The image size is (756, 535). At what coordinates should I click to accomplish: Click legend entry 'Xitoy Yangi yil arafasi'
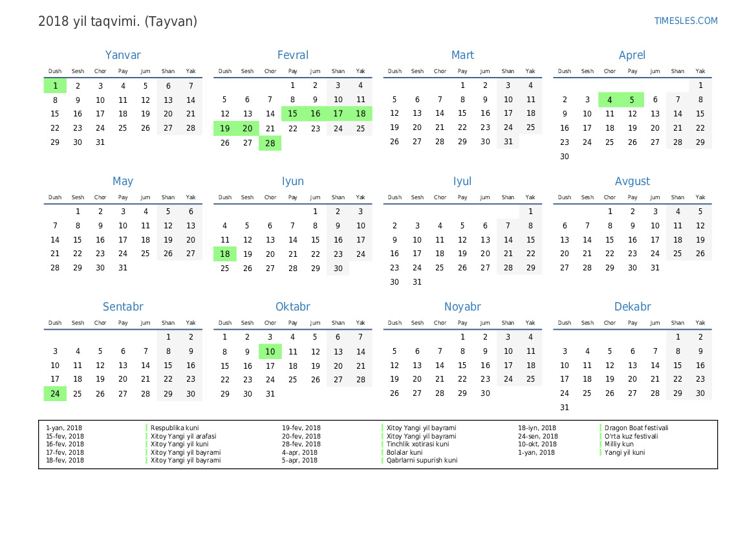tap(183, 436)
